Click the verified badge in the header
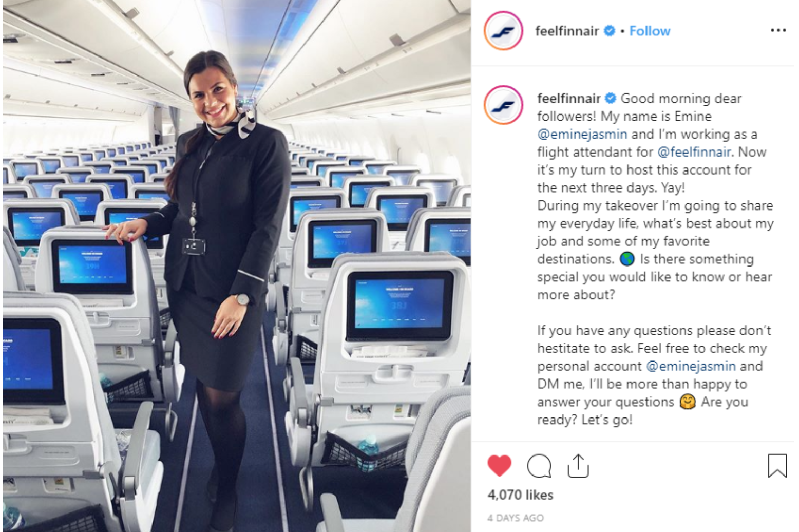Screen dimensions: 799x532 click(x=610, y=31)
